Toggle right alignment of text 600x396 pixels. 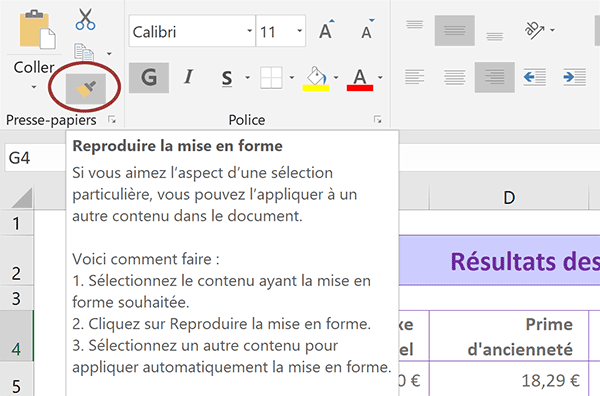(x=495, y=77)
